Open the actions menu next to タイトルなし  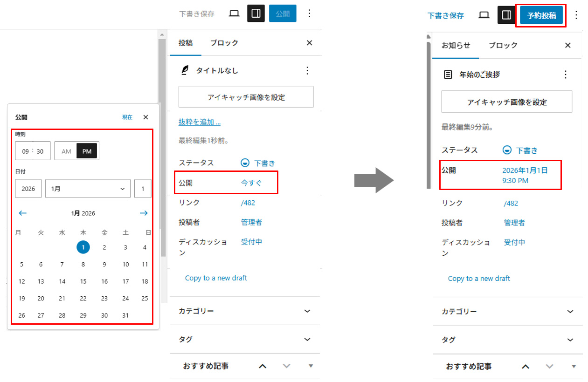(307, 70)
